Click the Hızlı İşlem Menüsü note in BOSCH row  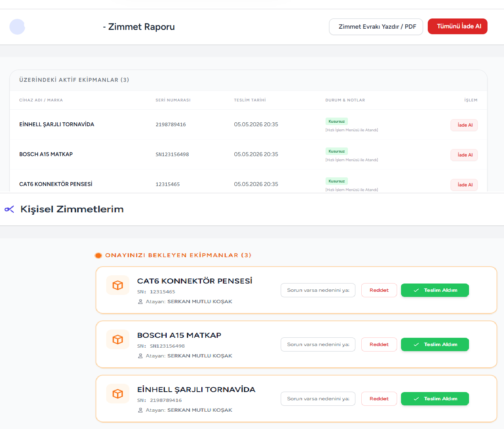[x=352, y=160]
